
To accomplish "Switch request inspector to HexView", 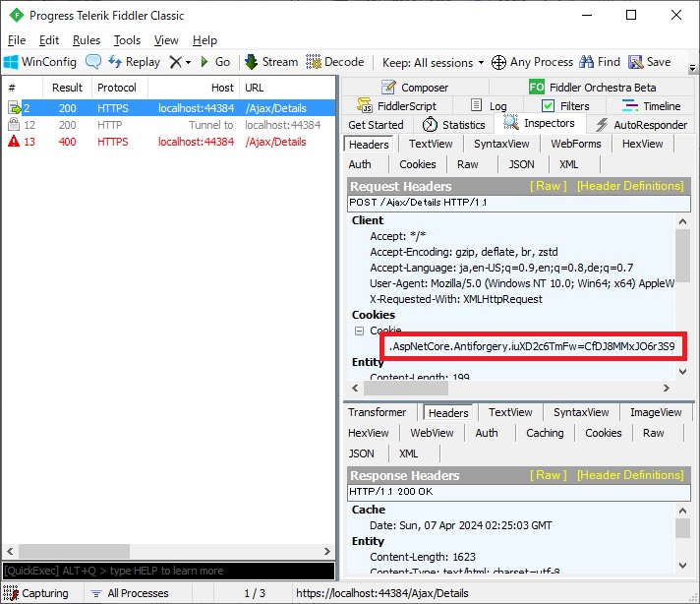I will coord(642,144).
